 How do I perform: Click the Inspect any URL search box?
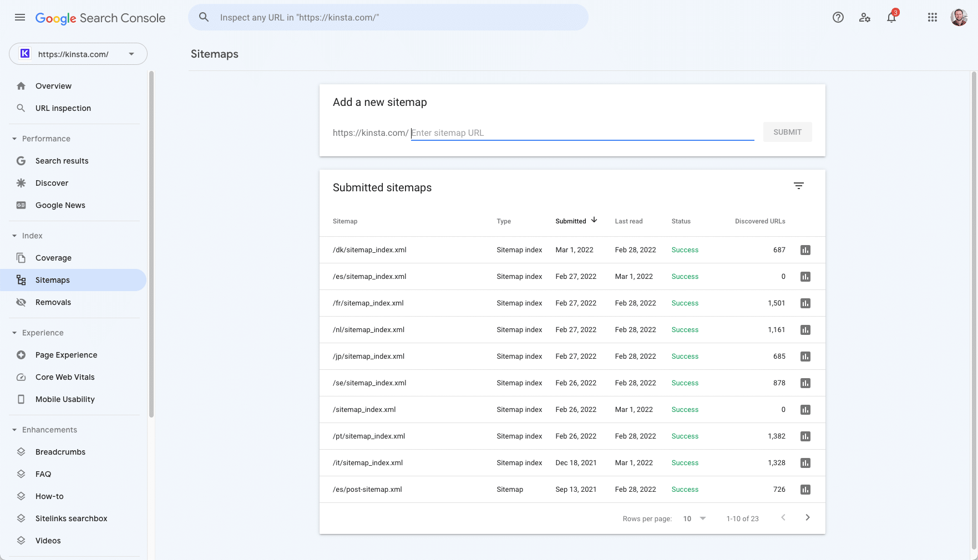pos(388,17)
